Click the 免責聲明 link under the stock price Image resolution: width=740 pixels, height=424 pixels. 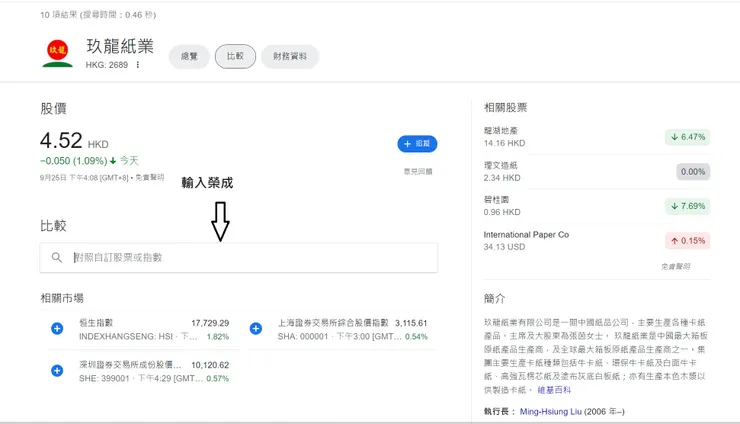(150, 178)
